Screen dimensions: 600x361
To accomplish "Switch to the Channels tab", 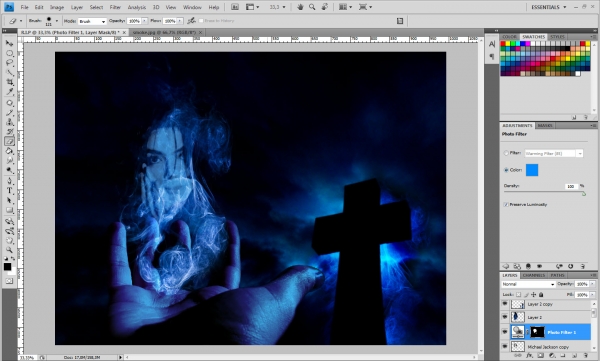I will (x=533, y=275).
